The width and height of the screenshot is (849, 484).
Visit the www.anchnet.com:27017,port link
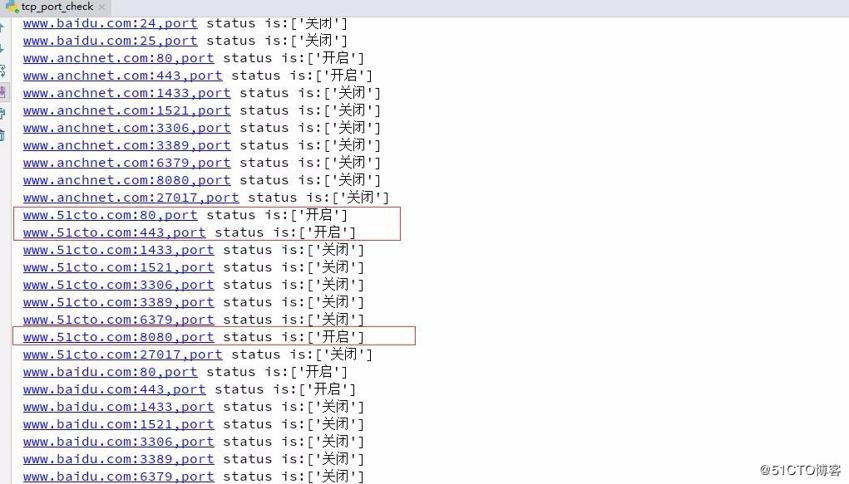click(130, 198)
